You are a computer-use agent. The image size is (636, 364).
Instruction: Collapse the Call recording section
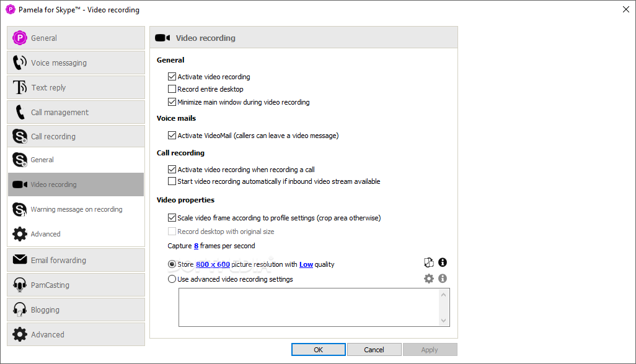76,136
